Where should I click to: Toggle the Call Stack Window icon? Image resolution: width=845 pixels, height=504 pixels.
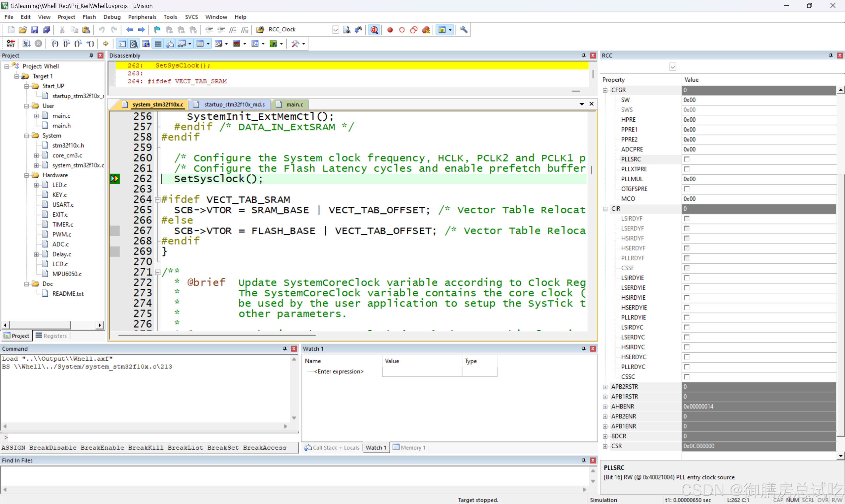coord(170,44)
